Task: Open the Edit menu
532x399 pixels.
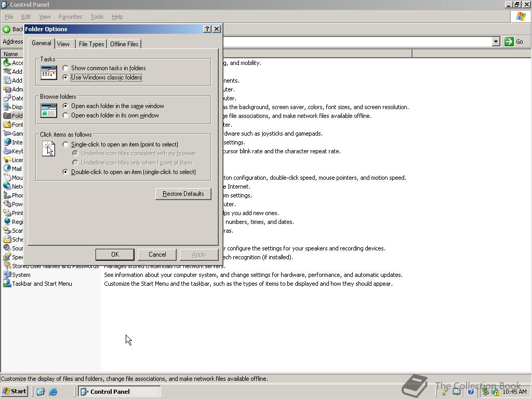Action: pos(26,17)
